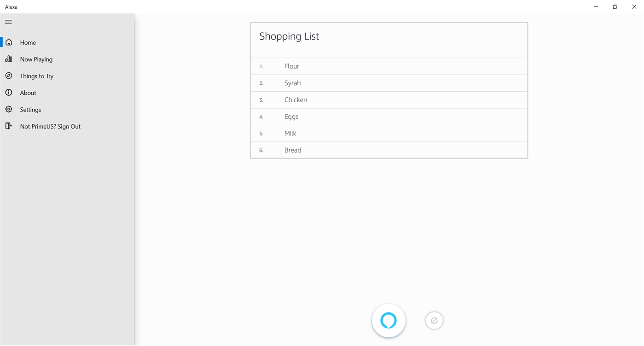644x346 pixels.
Task: Click the Now Playing bars icon
Action: 9,59
